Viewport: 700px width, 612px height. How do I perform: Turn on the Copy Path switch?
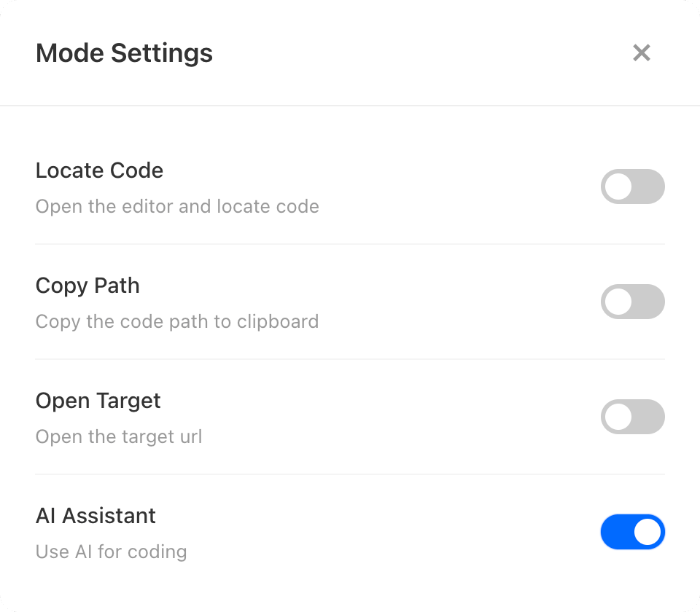pyautogui.click(x=632, y=302)
